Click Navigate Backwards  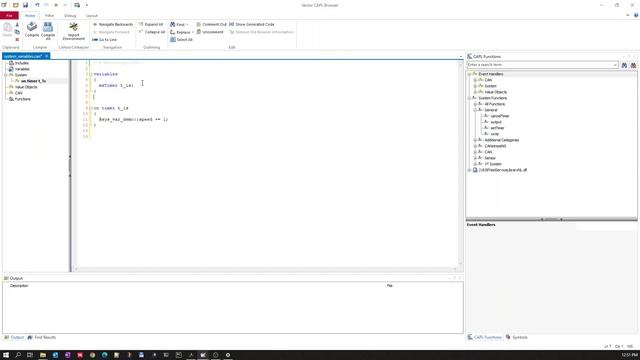113,24
